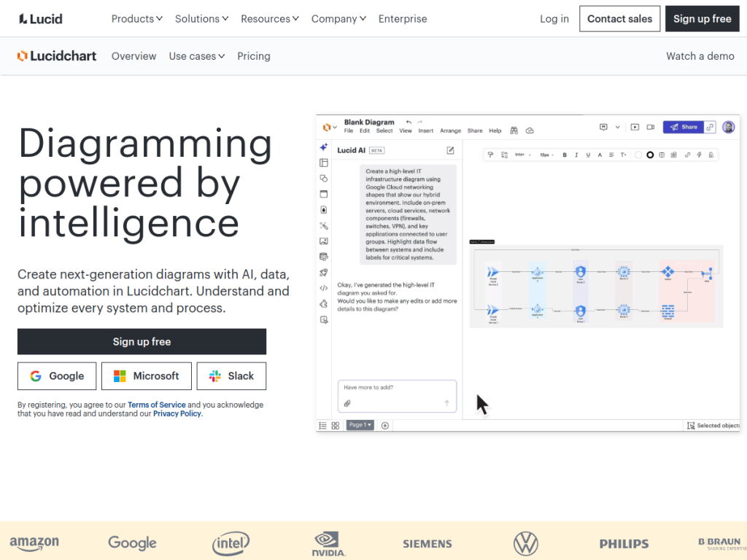Open the theme droplet icon in sidebar
This screenshot has height=560, width=747.
(323, 210)
